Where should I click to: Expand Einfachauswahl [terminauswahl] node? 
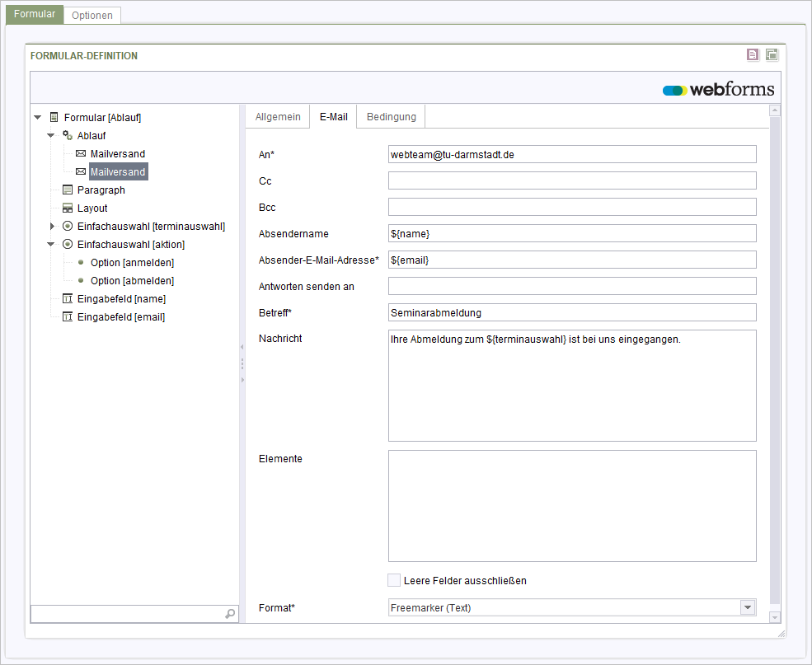(x=52, y=226)
